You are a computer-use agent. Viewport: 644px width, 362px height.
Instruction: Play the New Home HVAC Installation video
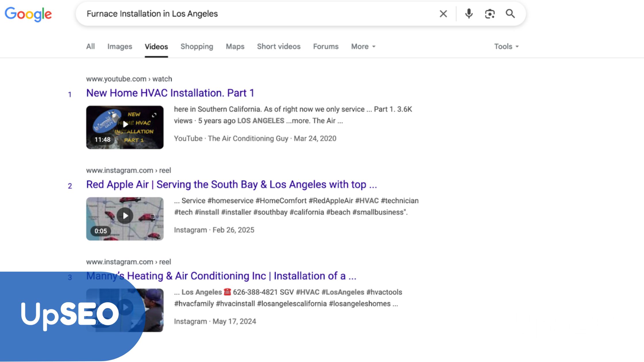(x=125, y=124)
